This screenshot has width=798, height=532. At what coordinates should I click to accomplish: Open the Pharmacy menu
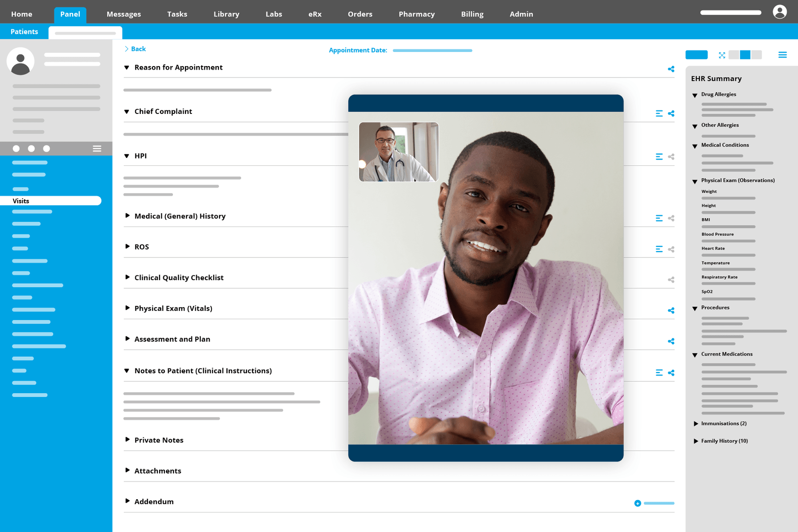pos(416,14)
